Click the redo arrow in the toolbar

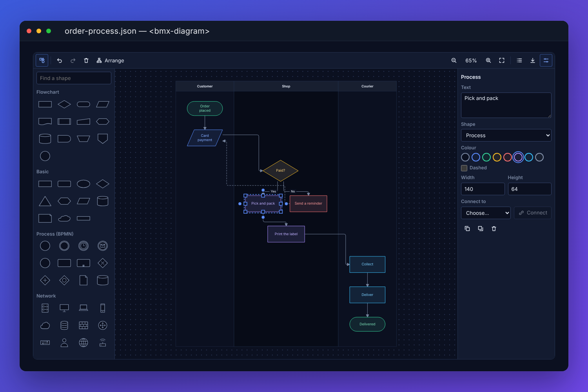73,60
